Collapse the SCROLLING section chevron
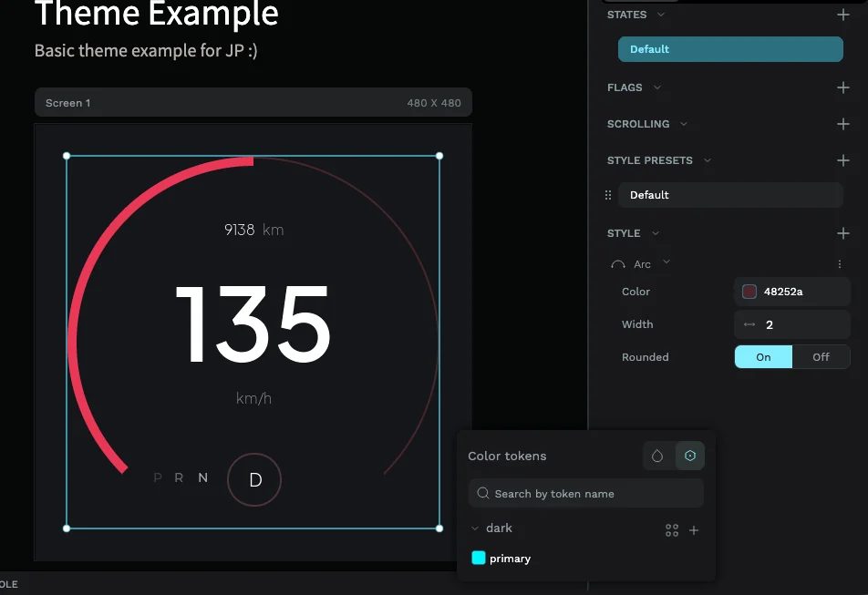868x595 pixels. [x=683, y=124]
